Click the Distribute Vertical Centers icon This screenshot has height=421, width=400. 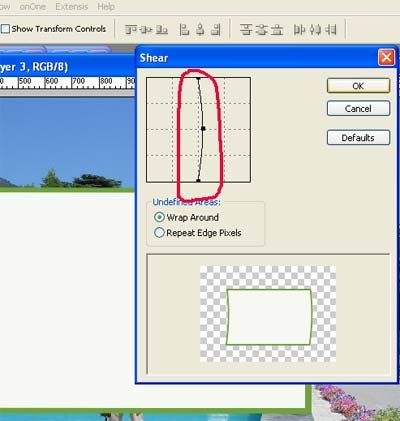point(261,30)
